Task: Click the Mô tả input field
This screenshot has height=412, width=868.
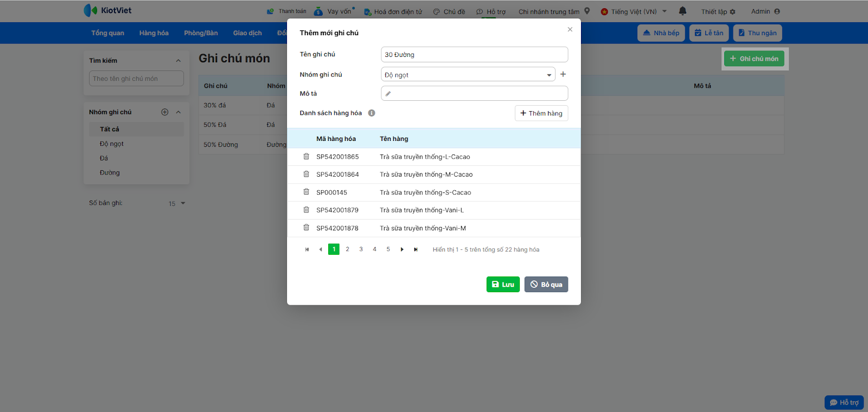Action: (x=475, y=93)
